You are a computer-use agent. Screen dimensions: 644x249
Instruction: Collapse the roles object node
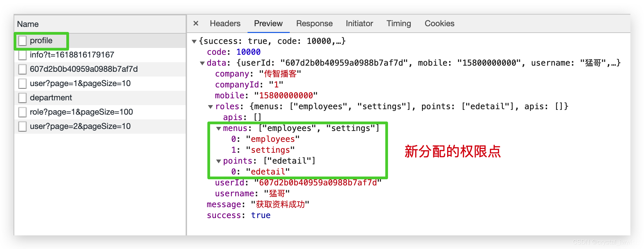[x=210, y=107]
